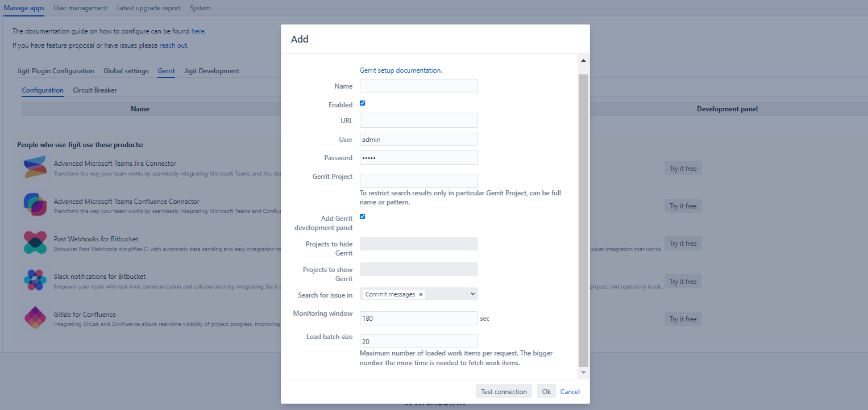Disable the Enabled checkbox
Image resolution: width=868 pixels, height=410 pixels.
(362, 103)
